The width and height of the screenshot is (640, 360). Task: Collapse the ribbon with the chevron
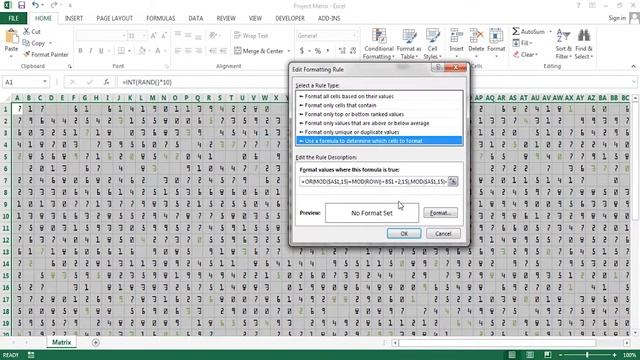[x=633, y=66]
